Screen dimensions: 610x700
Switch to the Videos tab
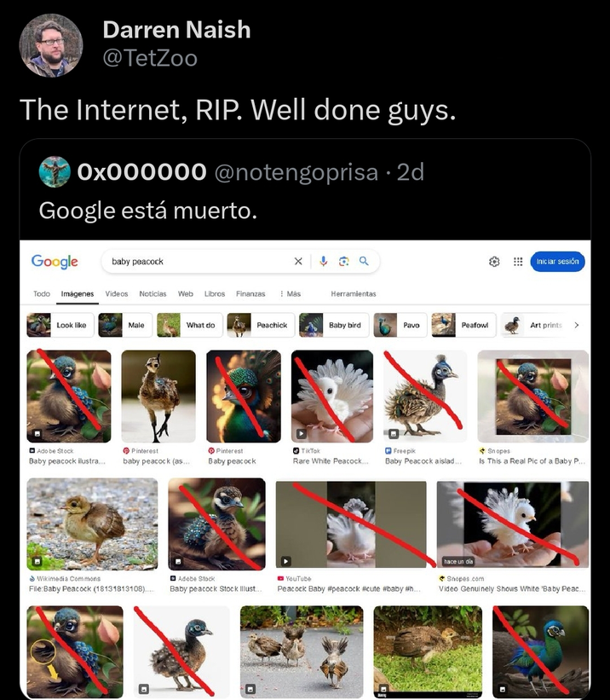click(117, 293)
